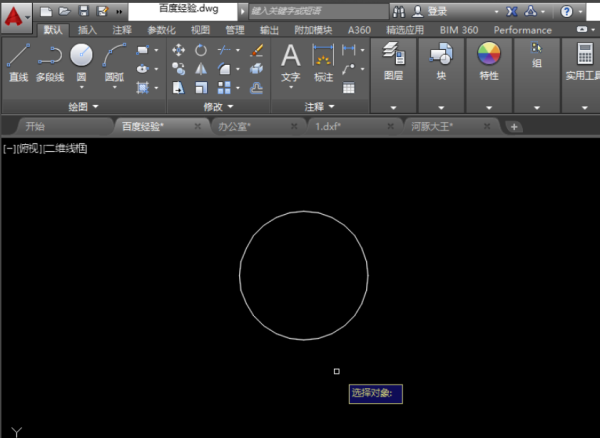
Task: Open the Output (输出) ribbon tab
Action: click(x=269, y=30)
